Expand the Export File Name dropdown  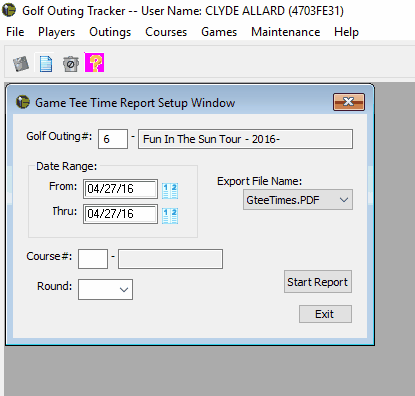(298, 200)
